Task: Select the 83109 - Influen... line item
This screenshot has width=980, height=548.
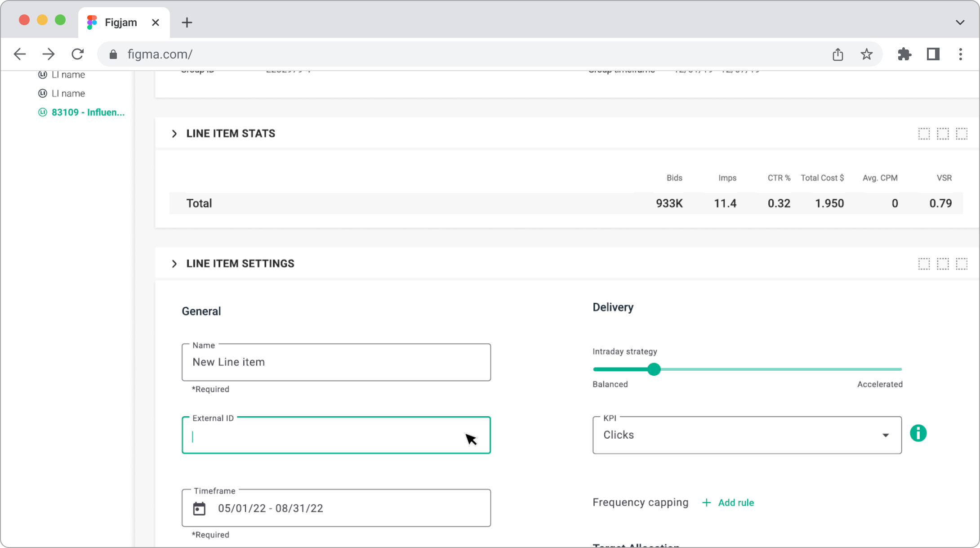Action: point(81,112)
